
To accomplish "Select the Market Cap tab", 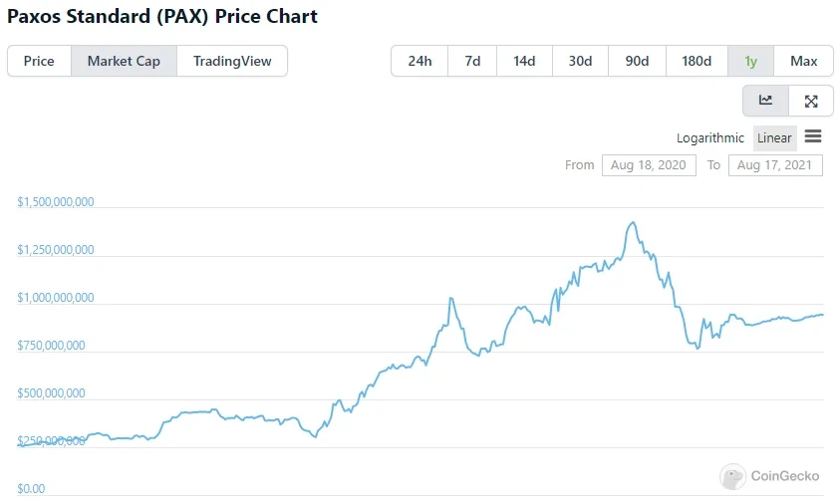I will tap(124, 61).
